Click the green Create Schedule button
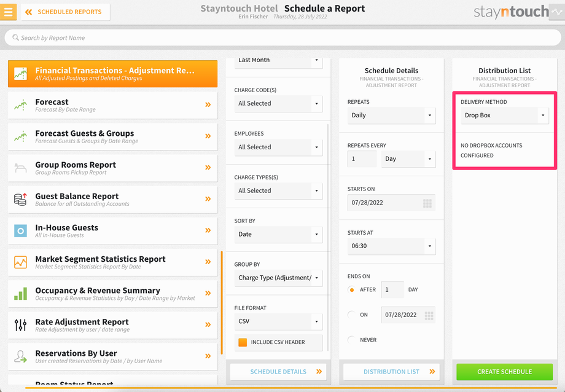 [504, 372]
